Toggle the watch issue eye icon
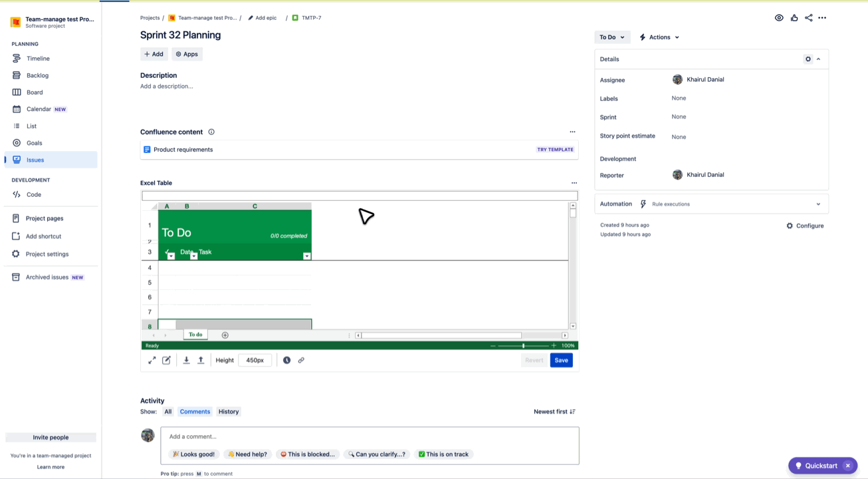Viewport: 868px width, 479px height. [x=779, y=18]
